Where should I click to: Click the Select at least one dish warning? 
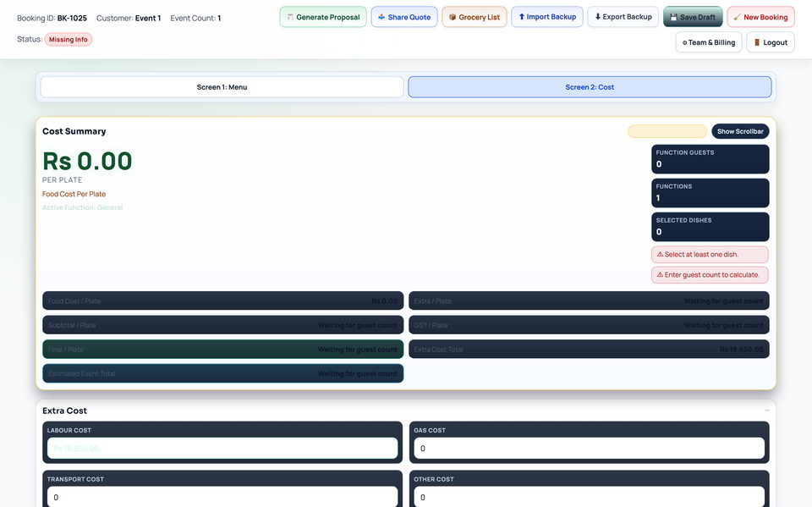point(710,254)
